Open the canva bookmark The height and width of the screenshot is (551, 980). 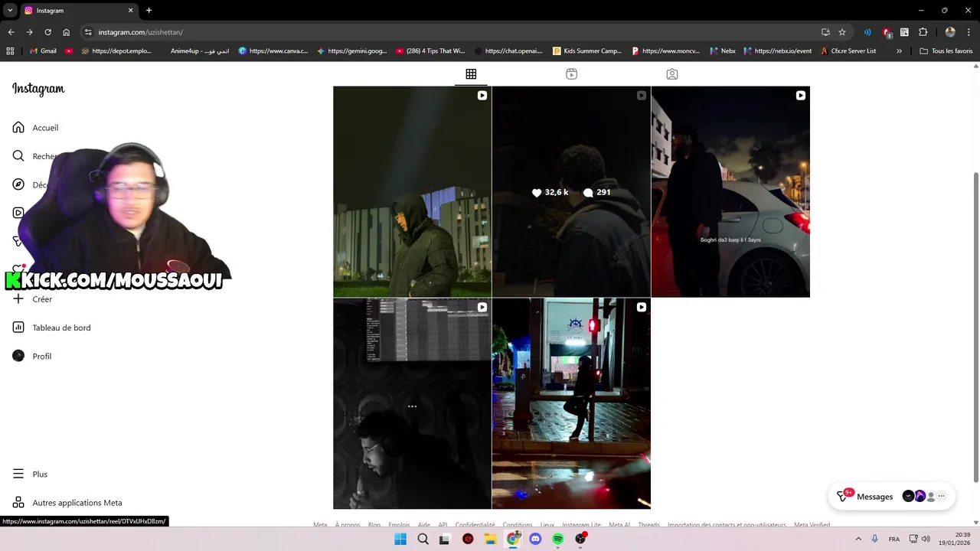click(273, 51)
